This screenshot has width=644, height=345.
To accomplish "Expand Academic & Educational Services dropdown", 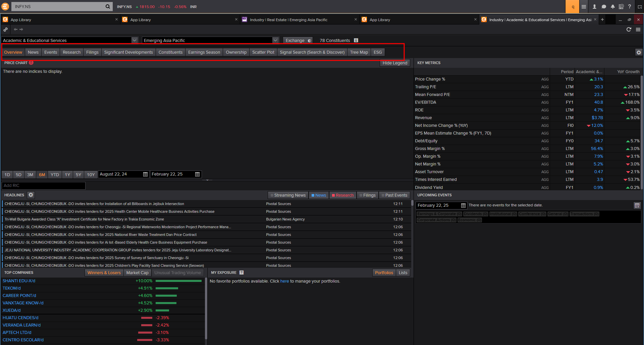I will tap(134, 40).
